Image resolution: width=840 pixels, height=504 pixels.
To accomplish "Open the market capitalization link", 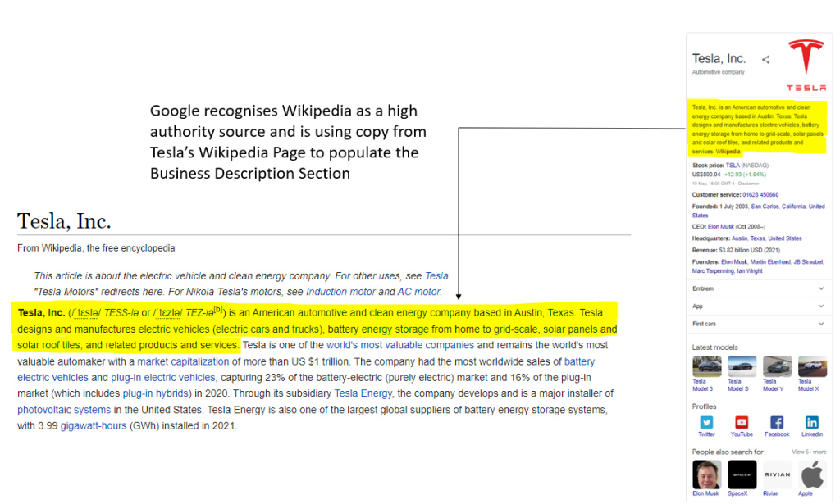I will [x=183, y=361].
